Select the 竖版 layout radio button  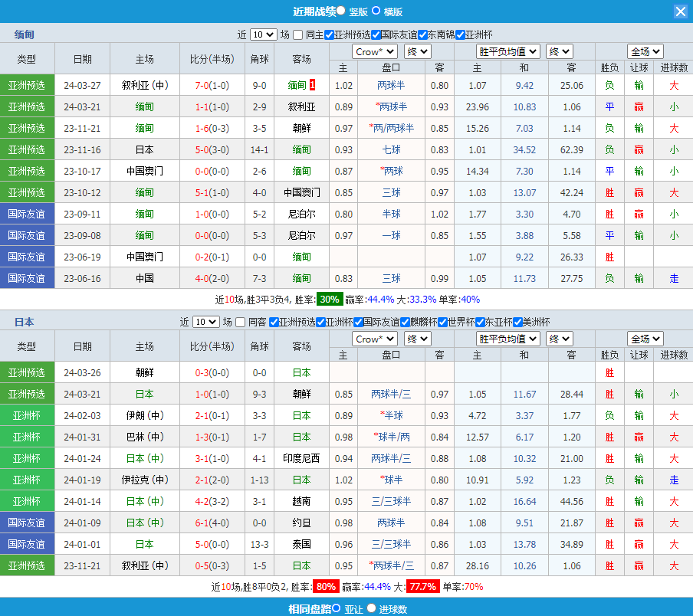click(x=340, y=11)
